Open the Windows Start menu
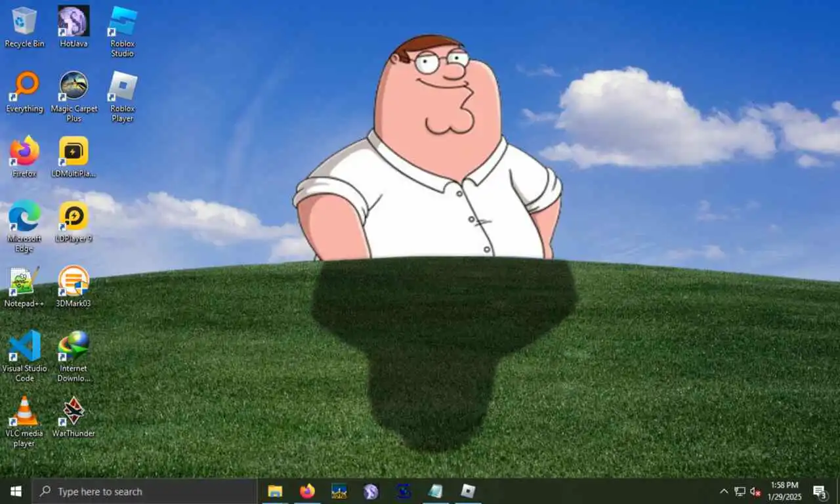840x504 pixels. 16,491
